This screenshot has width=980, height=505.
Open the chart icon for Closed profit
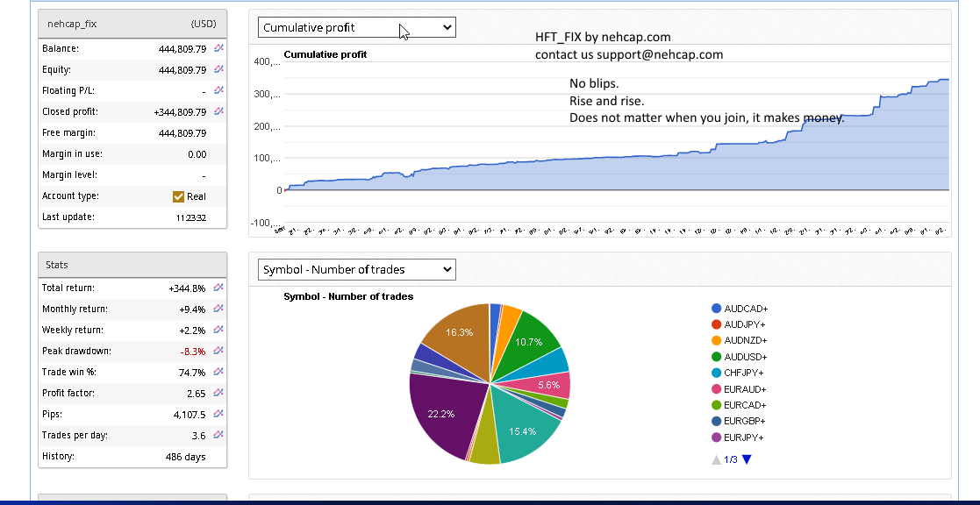click(219, 111)
